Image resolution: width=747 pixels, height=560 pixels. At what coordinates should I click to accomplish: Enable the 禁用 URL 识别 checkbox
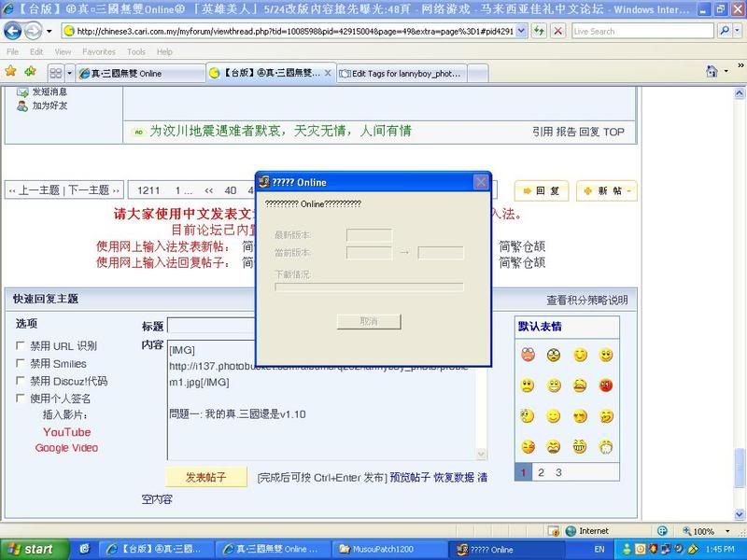pos(21,346)
